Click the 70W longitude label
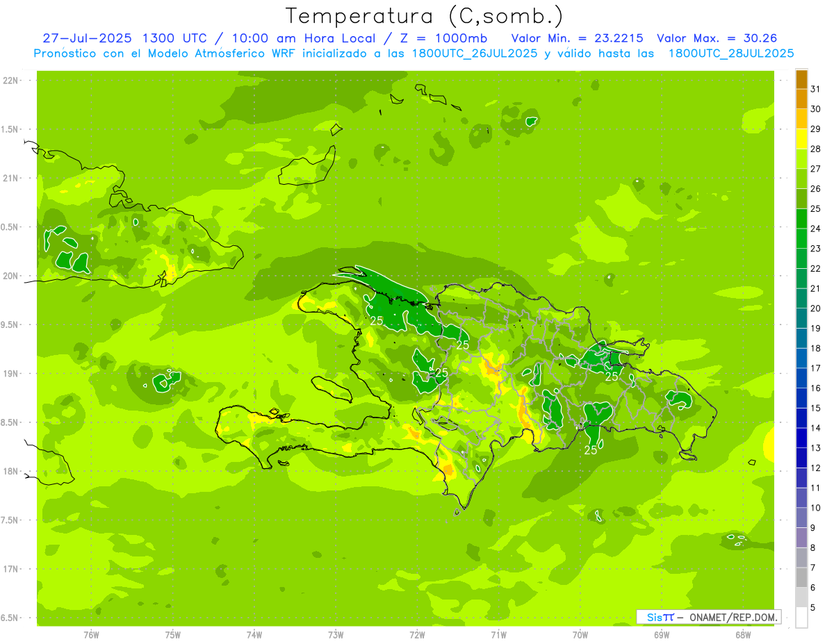The height and width of the screenshot is (644, 834). click(580, 634)
